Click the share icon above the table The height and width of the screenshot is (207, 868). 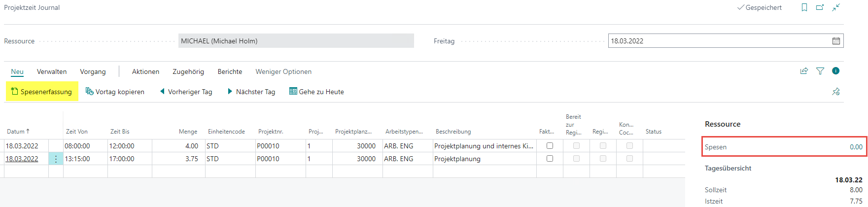[804, 71]
